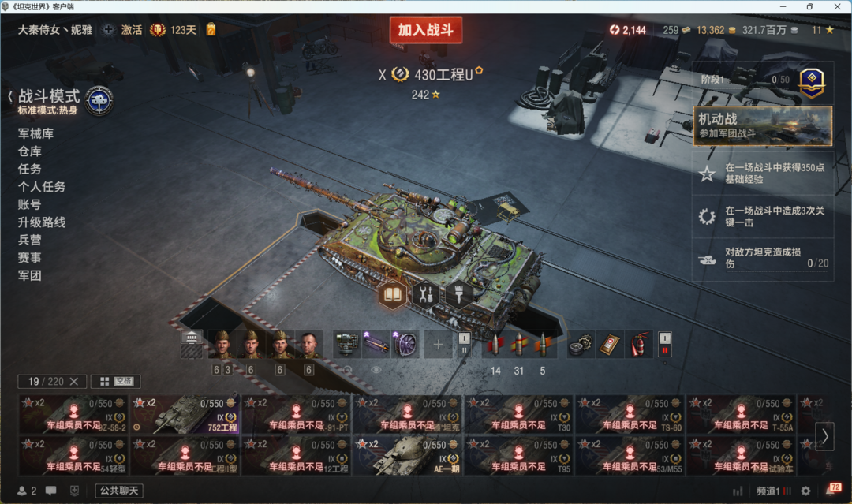
Task: Select the fan ventilation equipment slot
Action: (x=405, y=345)
